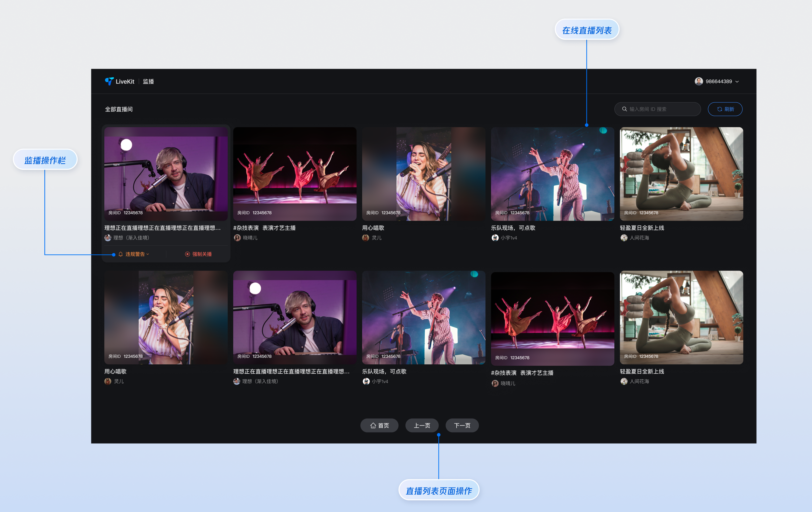
Task: Click the user avatar next to 986644389
Action: coord(698,81)
